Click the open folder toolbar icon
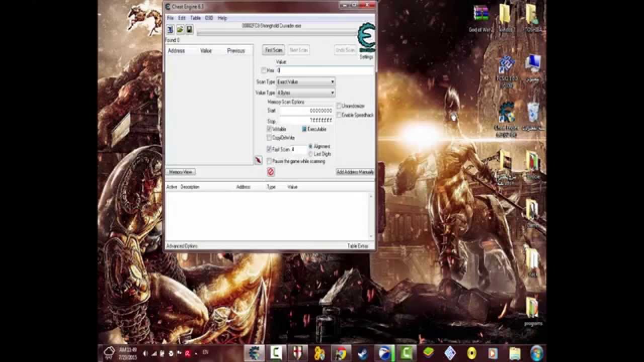 [180, 30]
